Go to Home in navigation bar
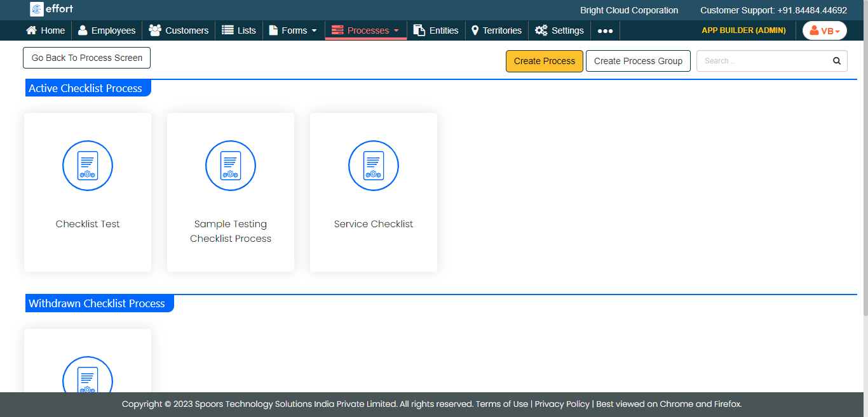The height and width of the screenshot is (417, 868). click(x=45, y=30)
